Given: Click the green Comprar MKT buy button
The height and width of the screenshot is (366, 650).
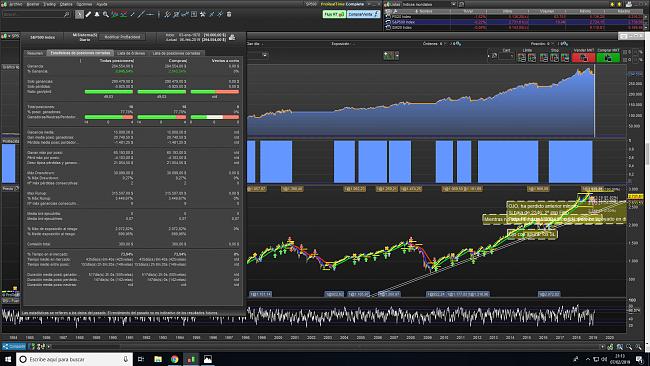Looking at the screenshot, I should 608,58.
